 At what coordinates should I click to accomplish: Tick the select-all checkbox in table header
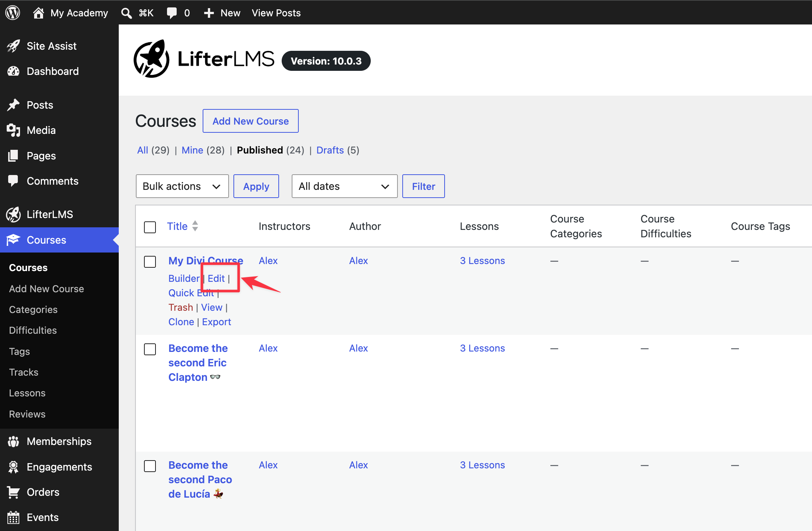tap(150, 227)
